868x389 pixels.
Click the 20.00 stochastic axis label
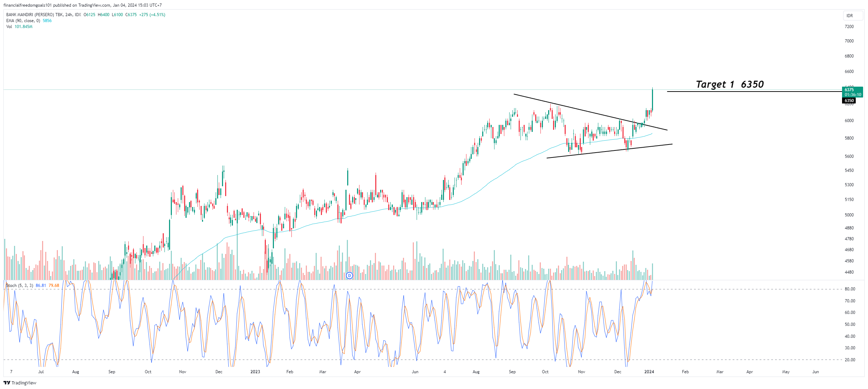[x=850, y=360]
